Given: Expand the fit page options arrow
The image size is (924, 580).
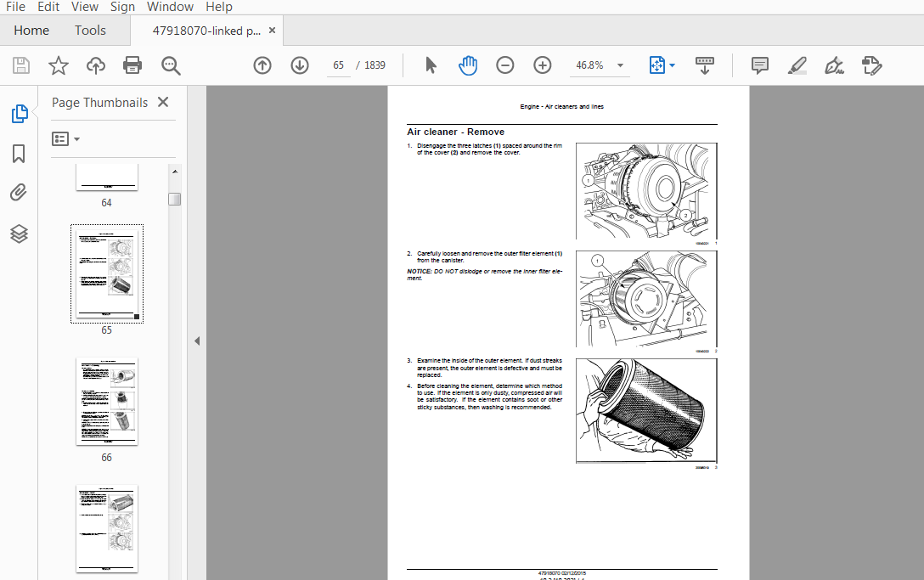Looking at the screenshot, I should pyautogui.click(x=673, y=65).
